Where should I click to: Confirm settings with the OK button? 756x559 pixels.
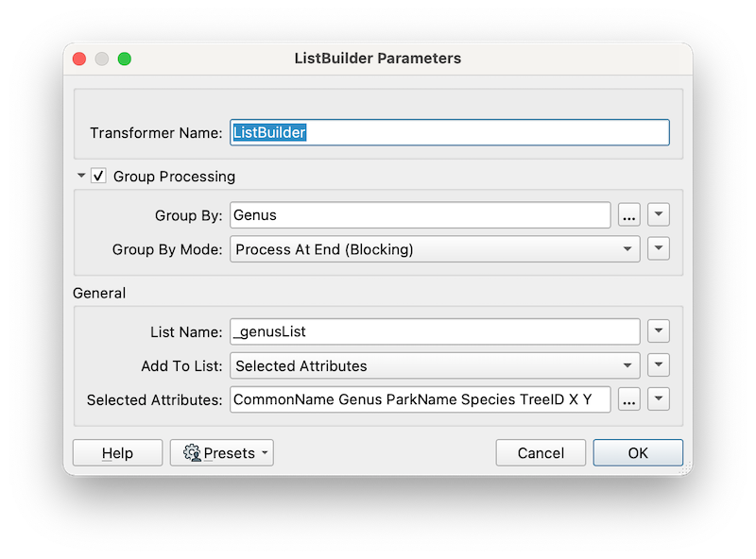(638, 452)
